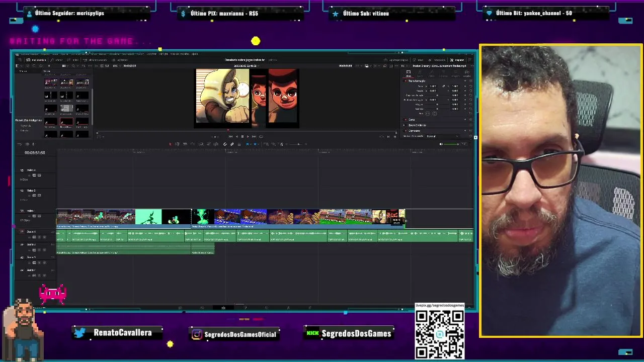Image resolution: width=644 pixels, height=362 pixels.
Task: Select the arrow Selection Mode tool
Action: click(171, 144)
